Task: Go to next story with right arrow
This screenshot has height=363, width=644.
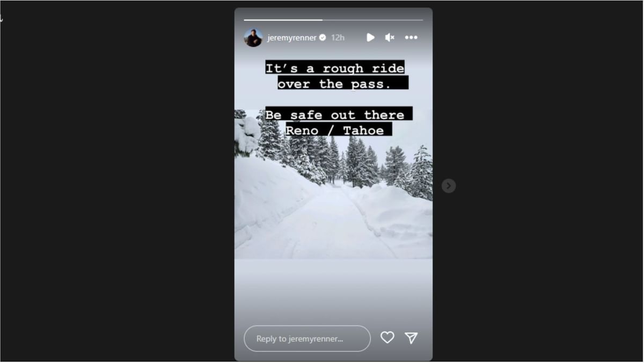Action: coord(449,186)
